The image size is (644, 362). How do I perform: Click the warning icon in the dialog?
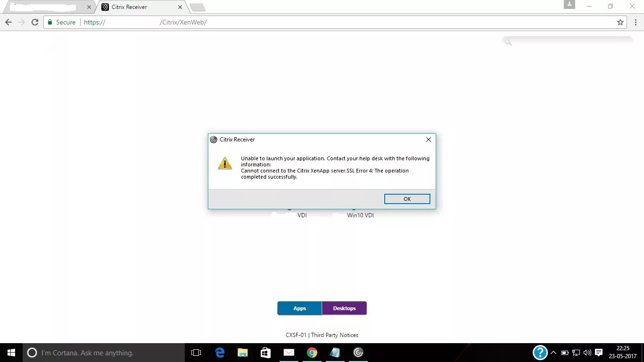coord(225,163)
